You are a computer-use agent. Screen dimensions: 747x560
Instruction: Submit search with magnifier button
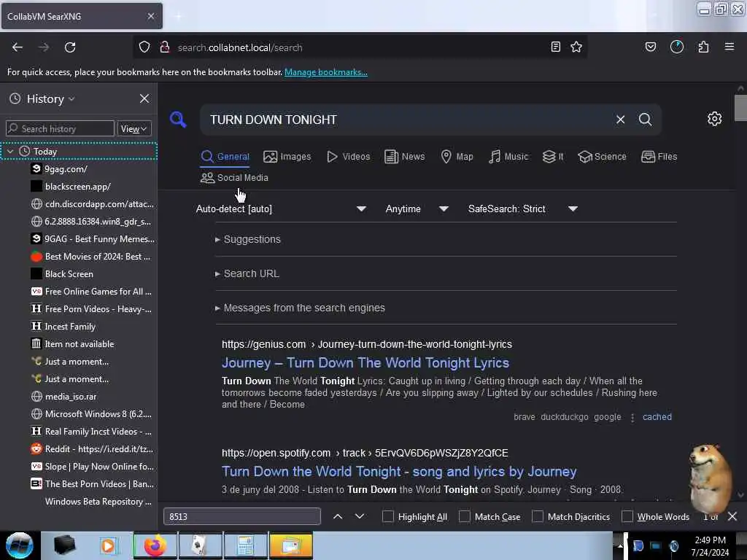(646, 120)
